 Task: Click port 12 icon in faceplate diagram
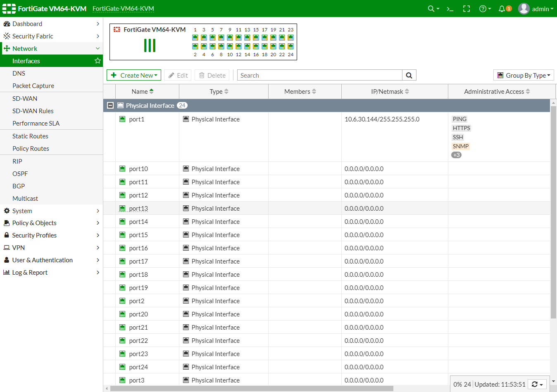click(x=238, y=46)
